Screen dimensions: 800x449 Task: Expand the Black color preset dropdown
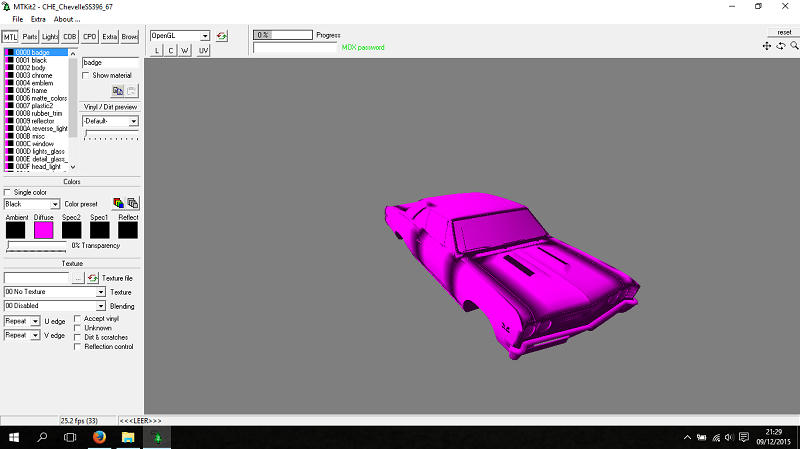click(55, 204)
